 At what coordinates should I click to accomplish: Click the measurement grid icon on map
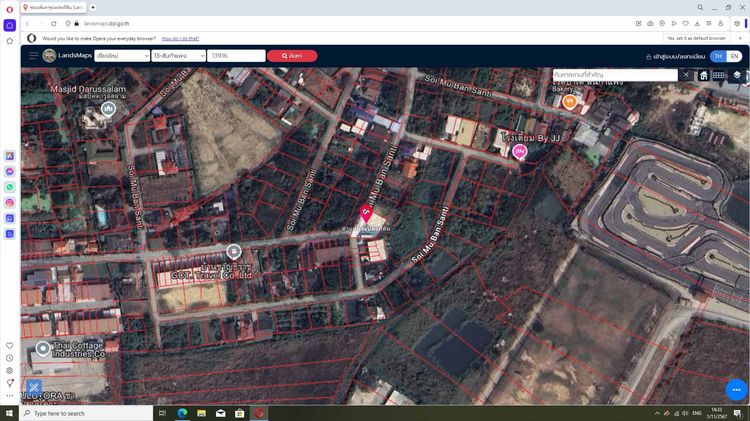point(720,75)
